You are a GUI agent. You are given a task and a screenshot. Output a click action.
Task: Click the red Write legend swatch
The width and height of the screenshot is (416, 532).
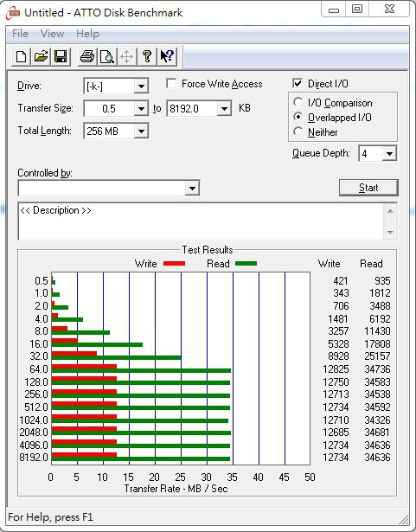coord(174,263)
